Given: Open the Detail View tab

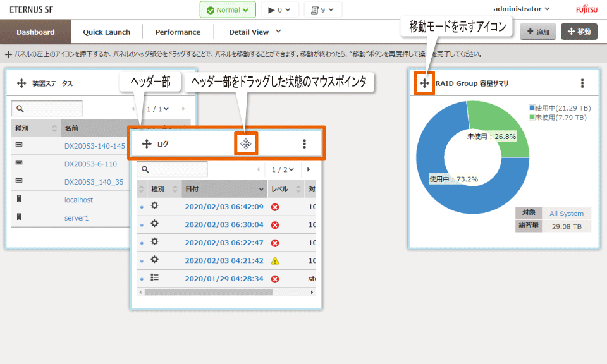Looking at the screenshot, I should click(x=249, y=32).
